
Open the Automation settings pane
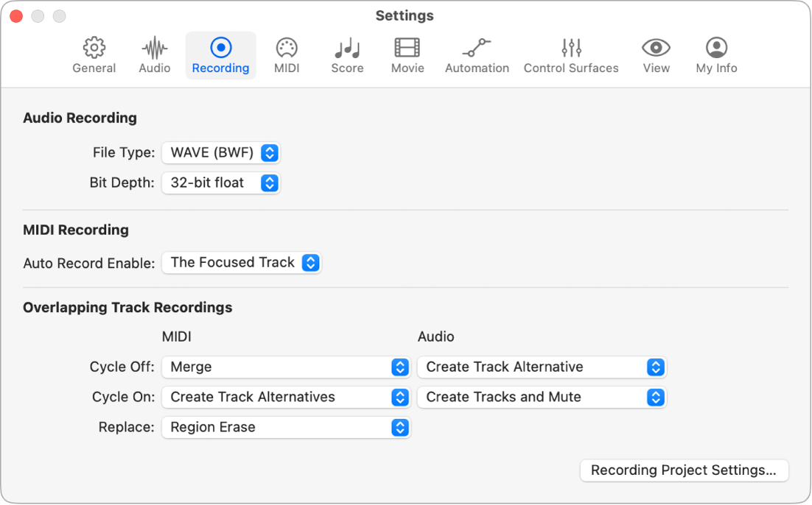point(477,54)
